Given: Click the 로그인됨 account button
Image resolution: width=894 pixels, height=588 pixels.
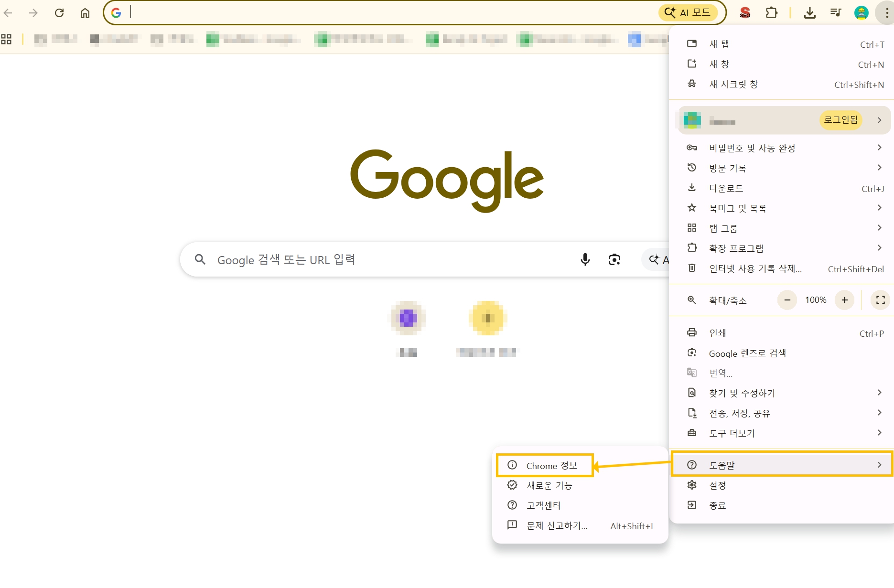Looking at the screenshot, I should [840, 120].
